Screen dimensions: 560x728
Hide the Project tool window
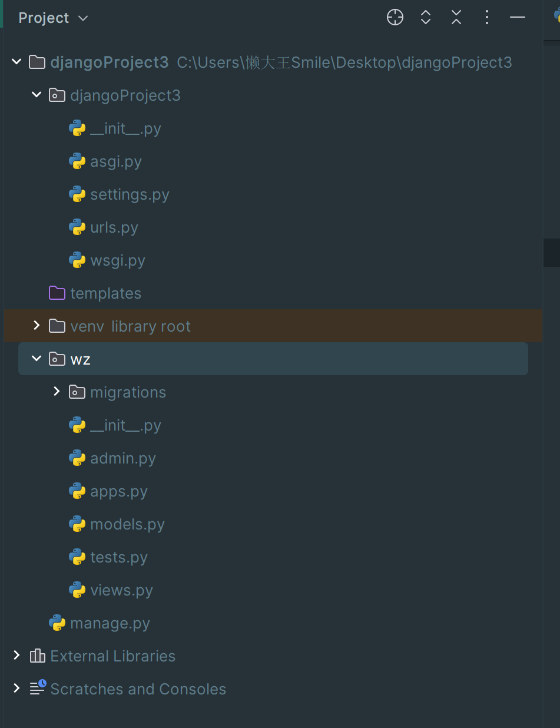pos(518,18)
